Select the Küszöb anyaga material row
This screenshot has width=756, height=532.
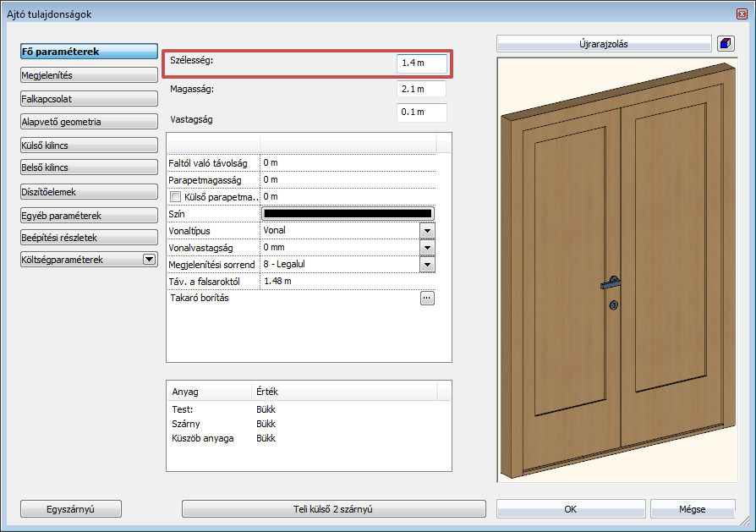pos(309,438)
